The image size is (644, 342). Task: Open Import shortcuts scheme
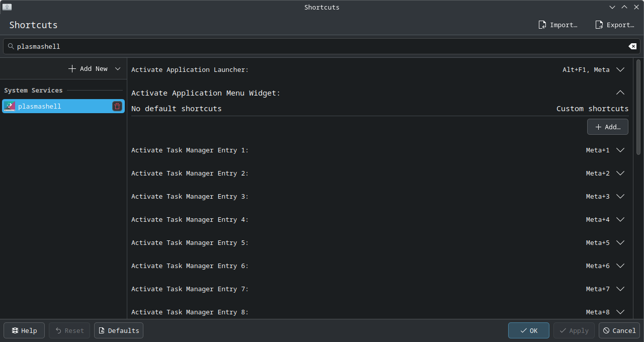pos(558,25)
